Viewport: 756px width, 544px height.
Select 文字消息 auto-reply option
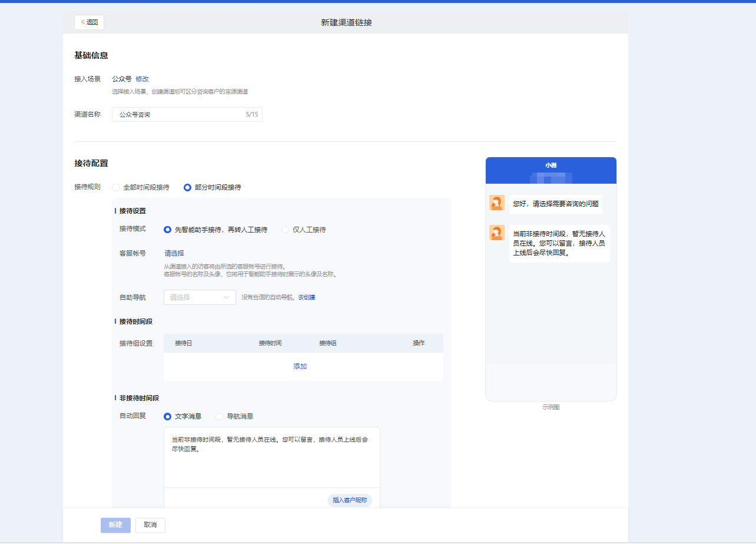[183, 416]
